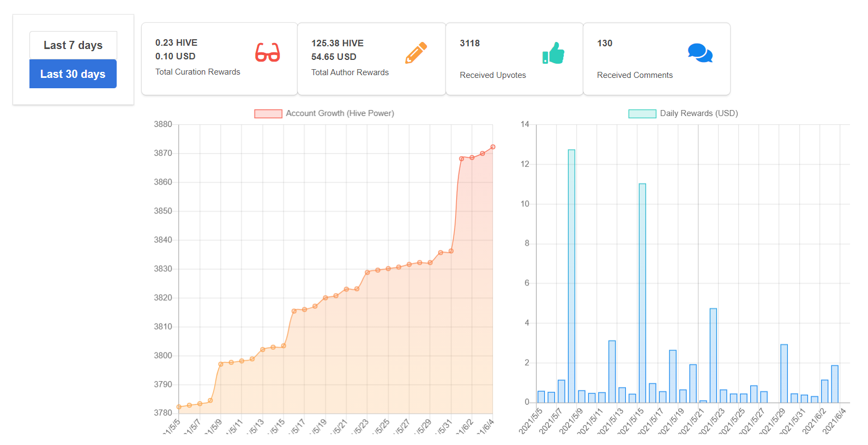Click the blue speech bubbles comments icon
Screen dimensions: 868x445
coord(701,53)
